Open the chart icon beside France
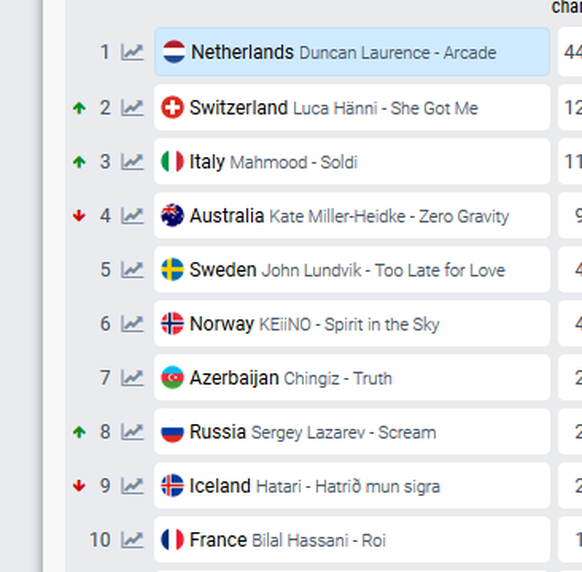Screen dimensions: 582x572 132,540
